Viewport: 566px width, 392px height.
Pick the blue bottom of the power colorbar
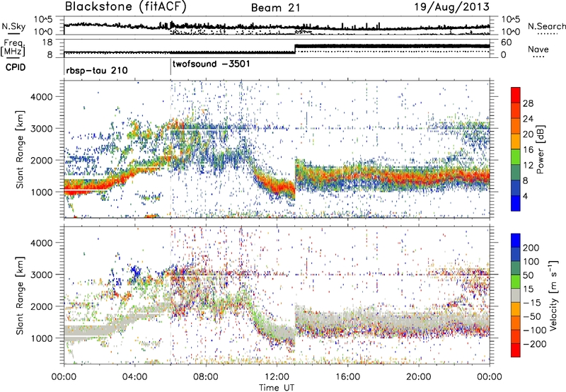[516, 203]
